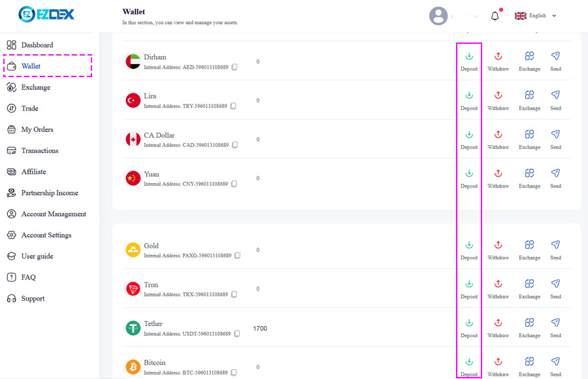588x379 pixels.
Task: Click the EZDEX logo
Action: (46, 14)
